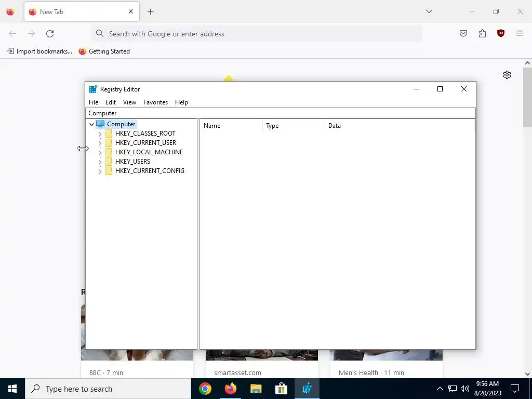Click the volume speaker tray icon
Screen dimensions: 532x399
(465, 389)
